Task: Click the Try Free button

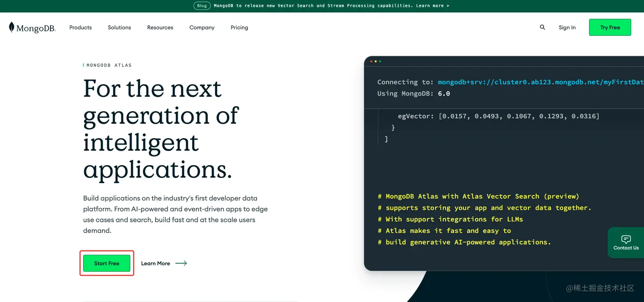Action: 610,27
